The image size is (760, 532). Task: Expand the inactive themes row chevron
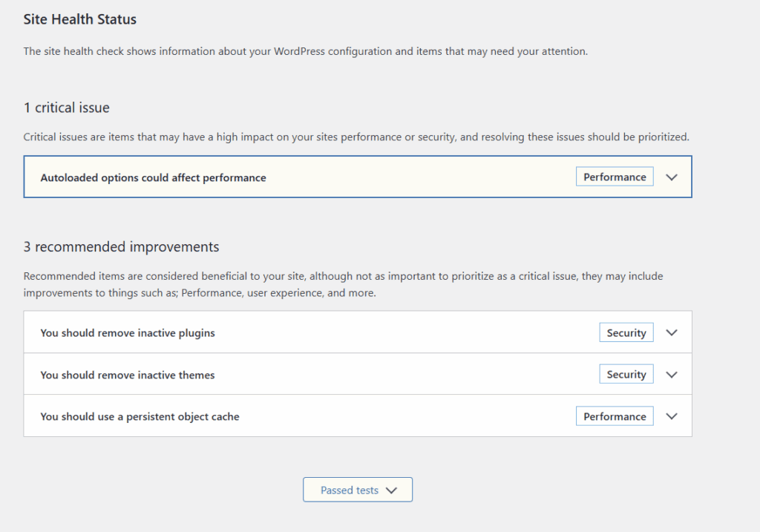pyautogui.click(x=671, y=375)
